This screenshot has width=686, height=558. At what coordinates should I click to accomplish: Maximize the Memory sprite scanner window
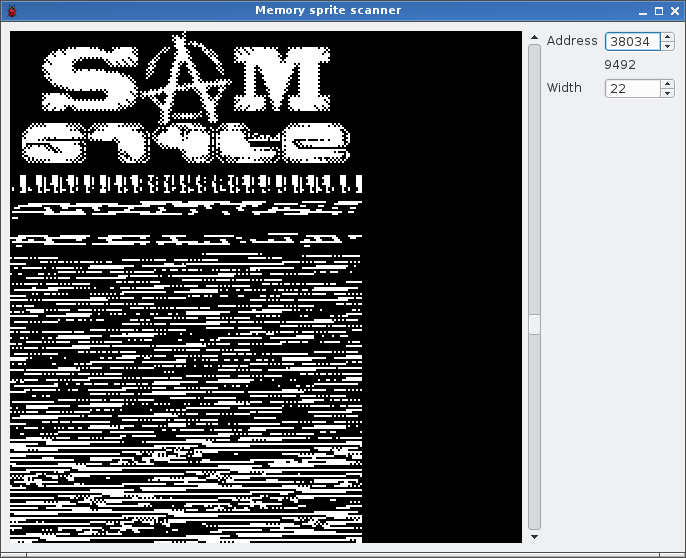pos(658,10)
